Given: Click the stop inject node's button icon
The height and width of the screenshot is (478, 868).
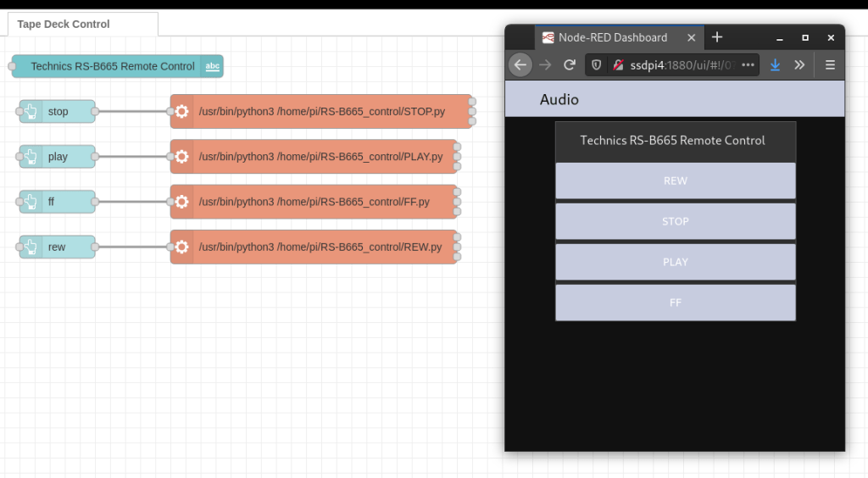Looking at the screenshot, I should pos(31,111).
